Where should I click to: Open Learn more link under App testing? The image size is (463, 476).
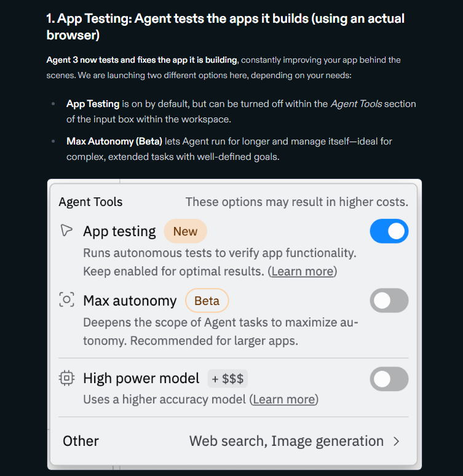(x=303, y=271)
